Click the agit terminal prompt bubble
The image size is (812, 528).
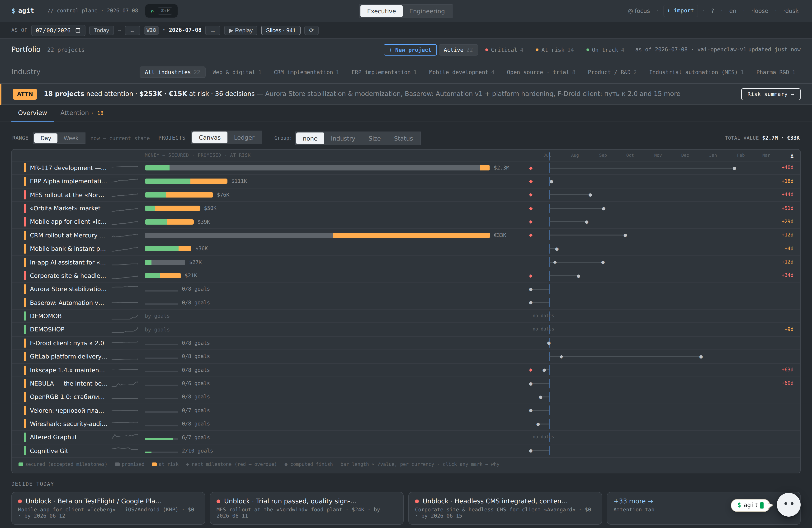(751, 505)
